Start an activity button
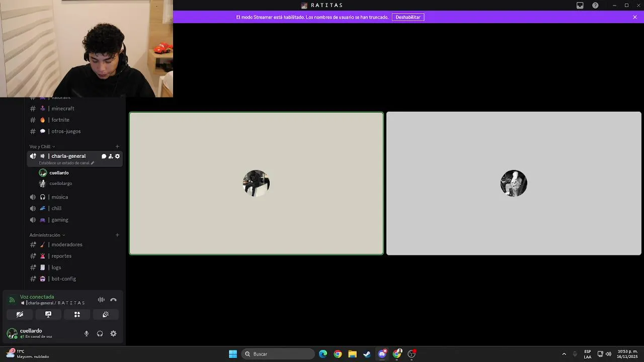Viewport: 644px width, 362px height. point(77,314)
